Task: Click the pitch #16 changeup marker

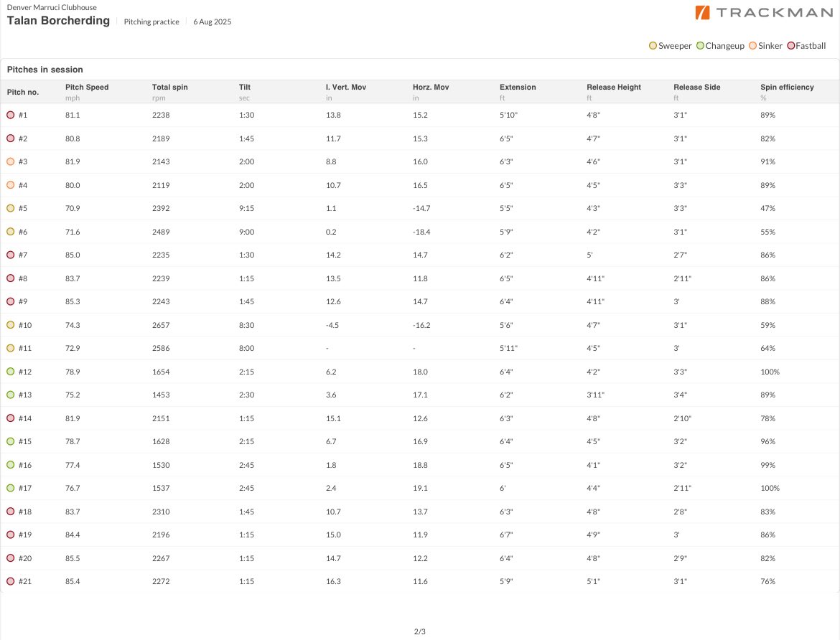Action: (10, 465)
